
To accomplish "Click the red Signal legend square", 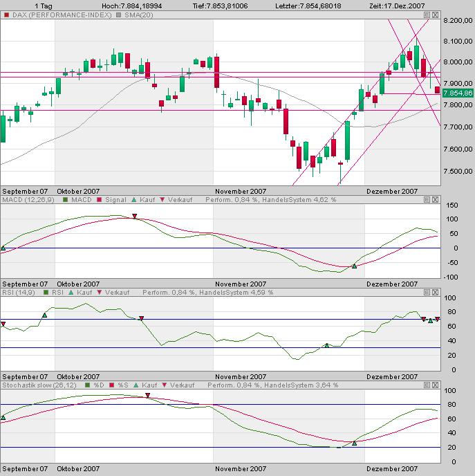I will (99, 200).
